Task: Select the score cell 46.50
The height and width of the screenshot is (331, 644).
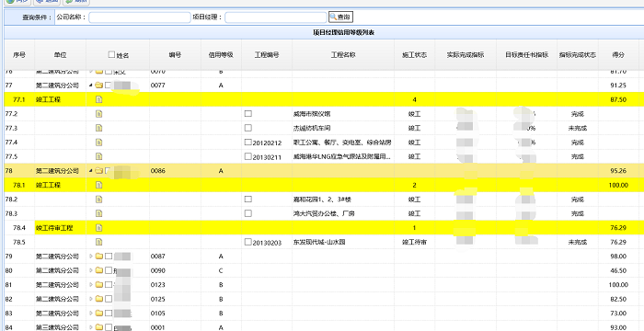Action: (618, 270)
